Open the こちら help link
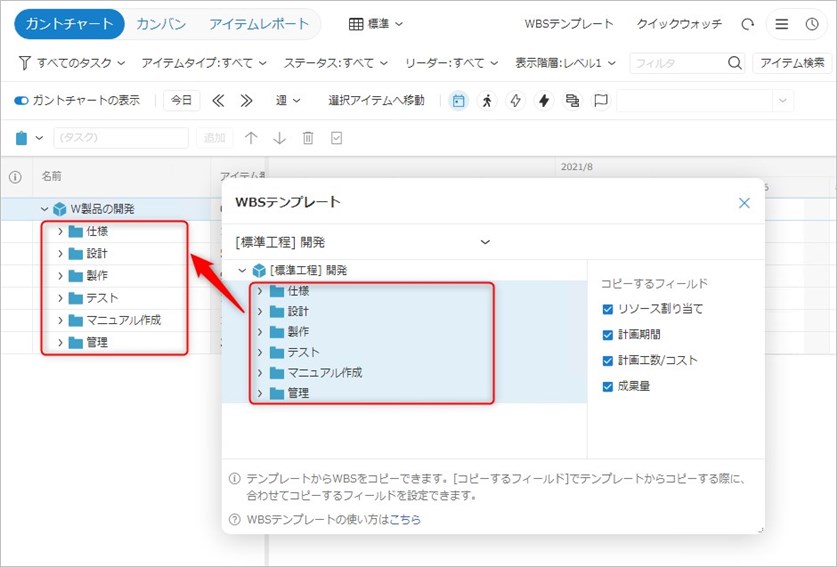Viewport: 837px width, 567px height. click(405, 519)
